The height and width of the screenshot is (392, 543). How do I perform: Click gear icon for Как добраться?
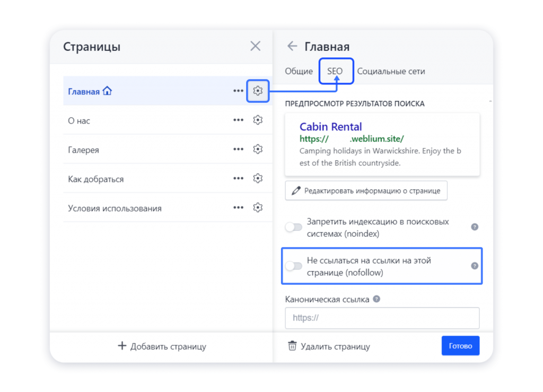pos(258,179)
